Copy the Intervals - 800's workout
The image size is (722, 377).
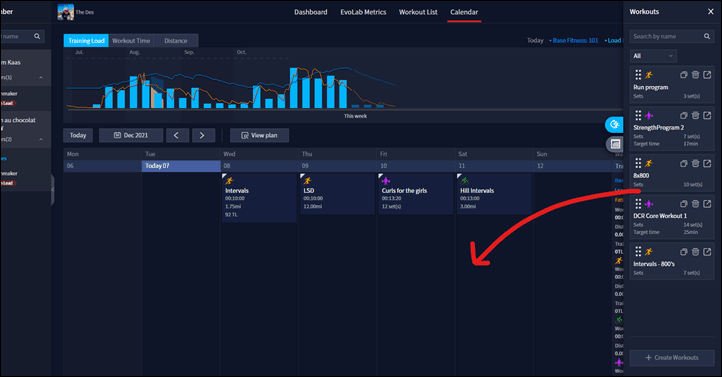coord(684,252)
